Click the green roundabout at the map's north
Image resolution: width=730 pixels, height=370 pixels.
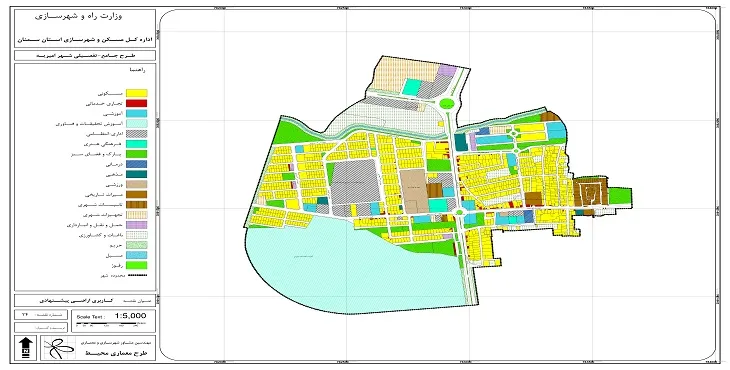click(x=446, y=103)
